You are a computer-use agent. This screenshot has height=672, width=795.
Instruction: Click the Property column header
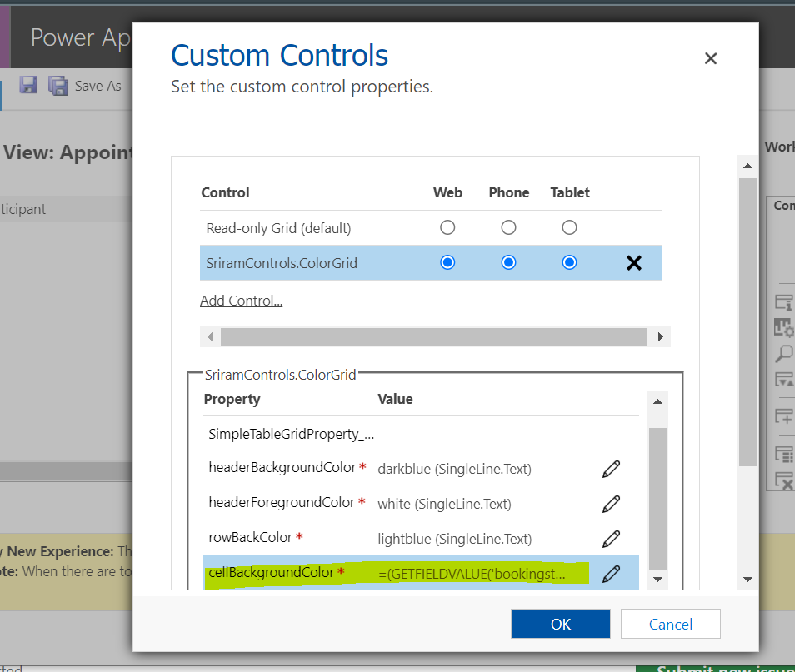[232, 400]
